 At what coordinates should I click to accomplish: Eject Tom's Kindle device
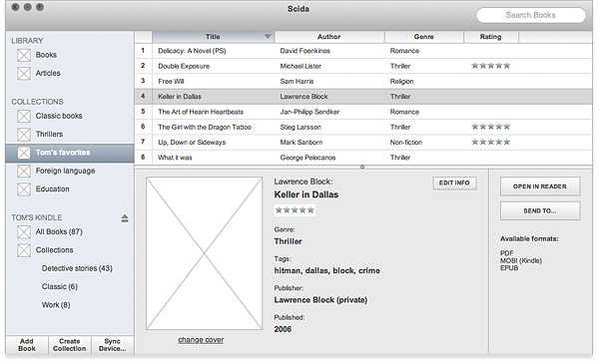125,218
